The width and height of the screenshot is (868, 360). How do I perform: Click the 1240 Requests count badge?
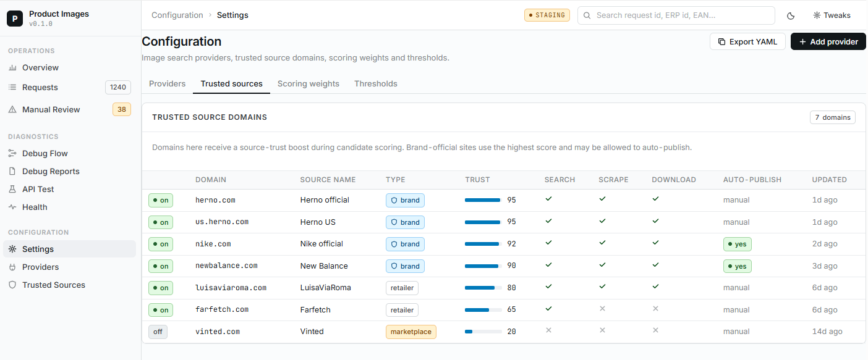coord(118,88)
